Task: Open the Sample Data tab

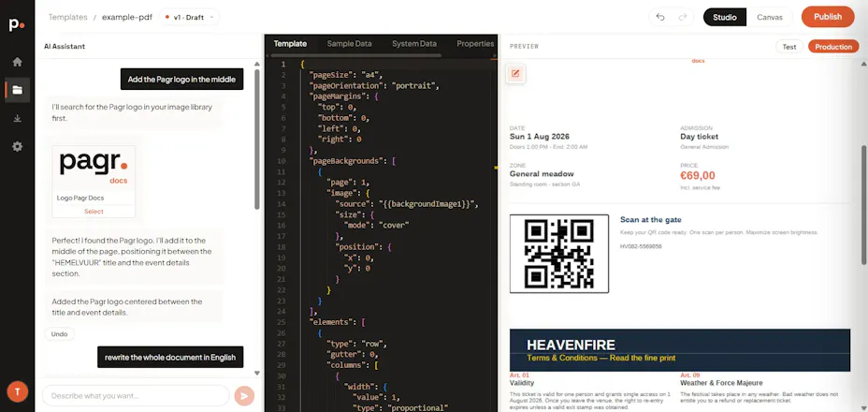Action: (x=349, y=44)
